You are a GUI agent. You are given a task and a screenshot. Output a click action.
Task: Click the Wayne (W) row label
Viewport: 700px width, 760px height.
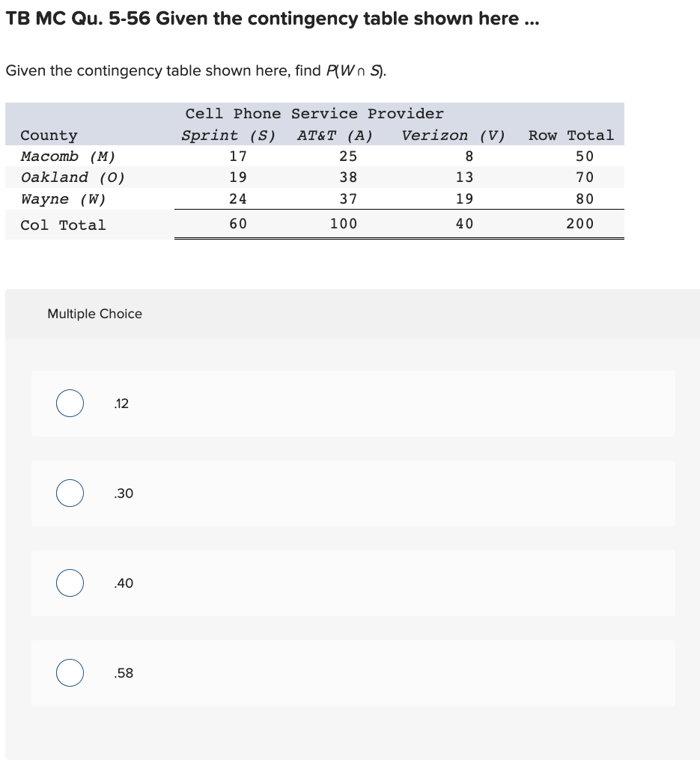[x=64, y=198]
